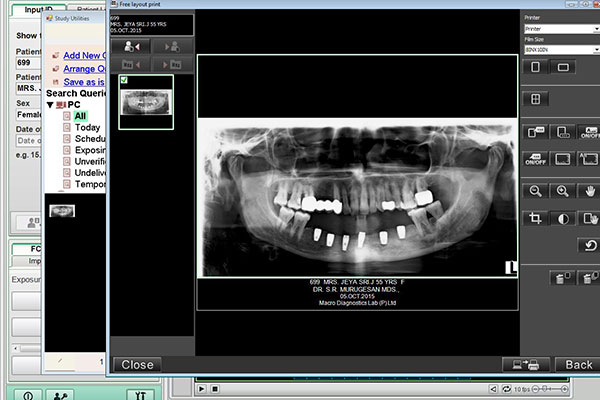
Task: Click the Add New link in Study Utilities
Action: coord(84,56)
